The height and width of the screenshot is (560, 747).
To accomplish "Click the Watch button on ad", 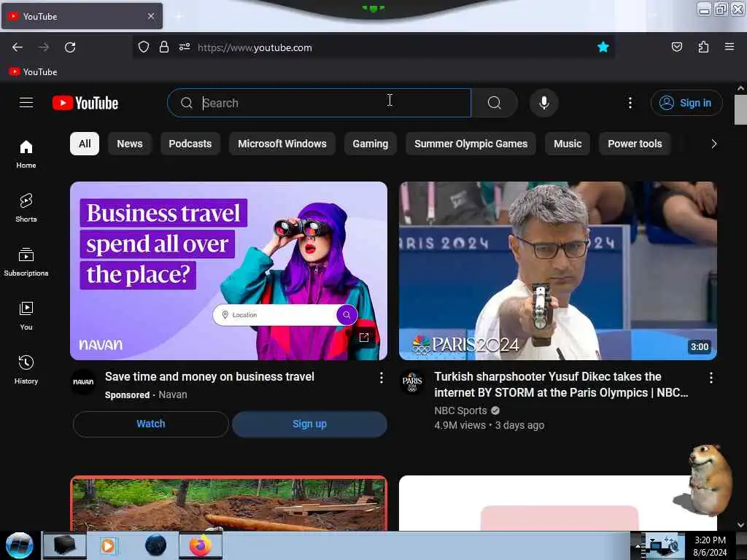I will (x=150, y=424).
